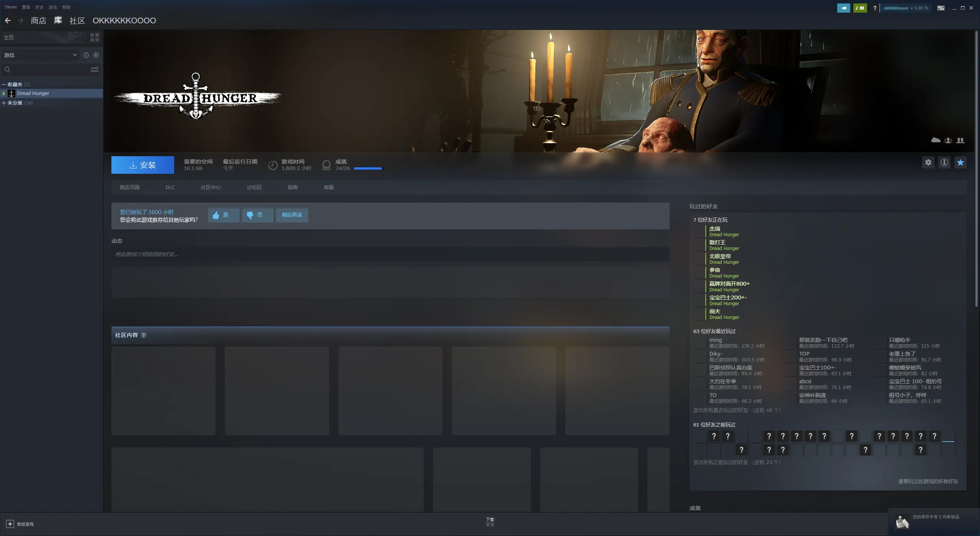Open the help question mark icon
This screenshot has width=980, height=536.
(875, 8)
